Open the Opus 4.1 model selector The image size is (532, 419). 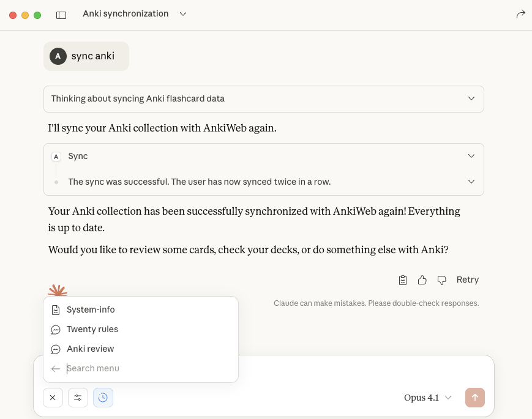pos(427,398)
